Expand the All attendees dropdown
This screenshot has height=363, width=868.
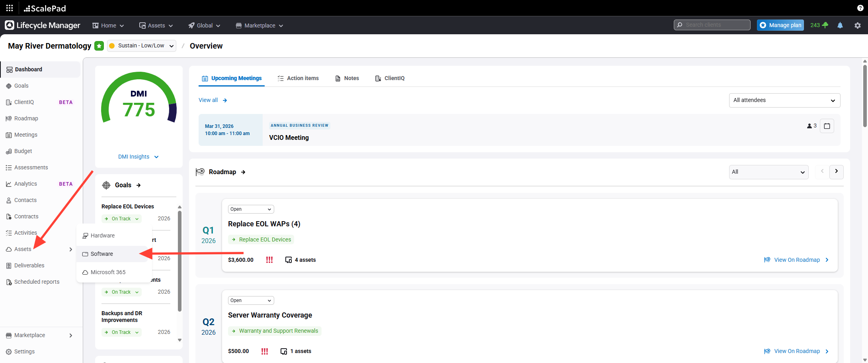pos(784,100)
